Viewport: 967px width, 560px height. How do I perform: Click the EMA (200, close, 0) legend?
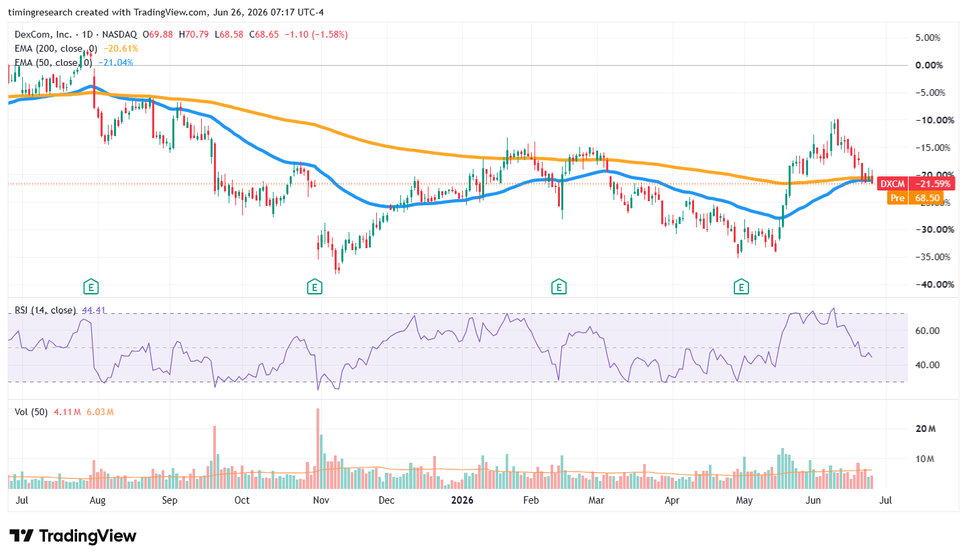tap(56, 48)
